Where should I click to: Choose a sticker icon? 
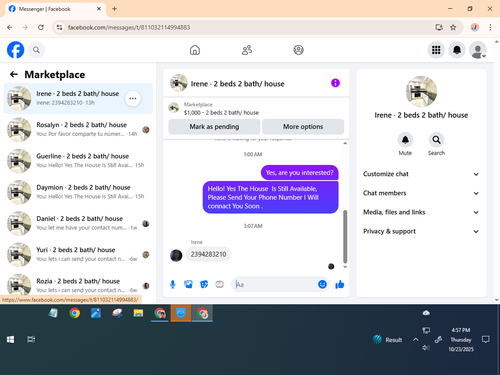pos(204,284)
